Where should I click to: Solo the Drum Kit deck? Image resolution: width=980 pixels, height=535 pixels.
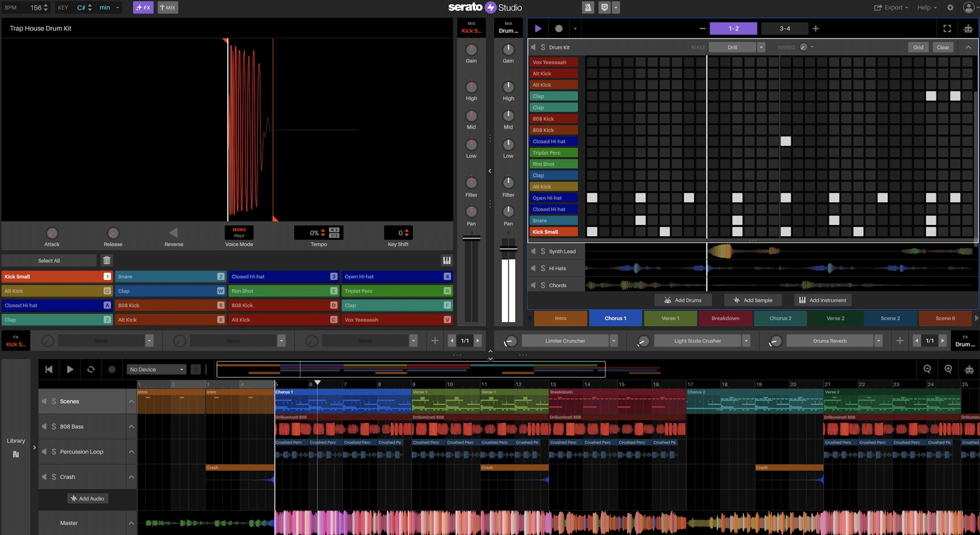coord(543,47)
